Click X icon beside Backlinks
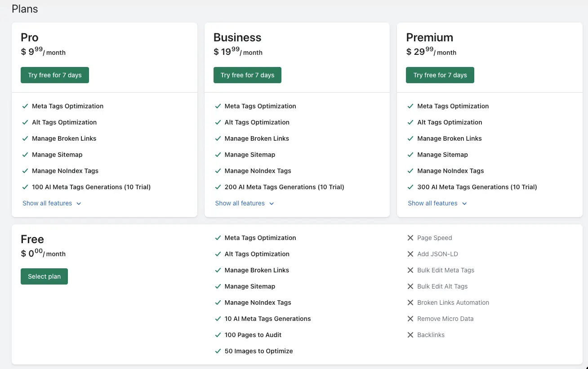 coord(410,335)
